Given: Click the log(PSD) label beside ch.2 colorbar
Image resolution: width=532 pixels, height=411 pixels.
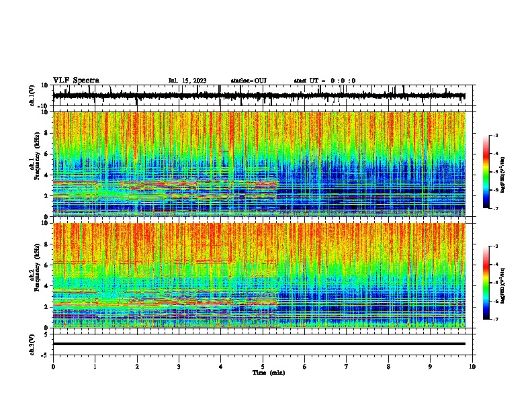Looking at the screenshot, I should (502, 285).
